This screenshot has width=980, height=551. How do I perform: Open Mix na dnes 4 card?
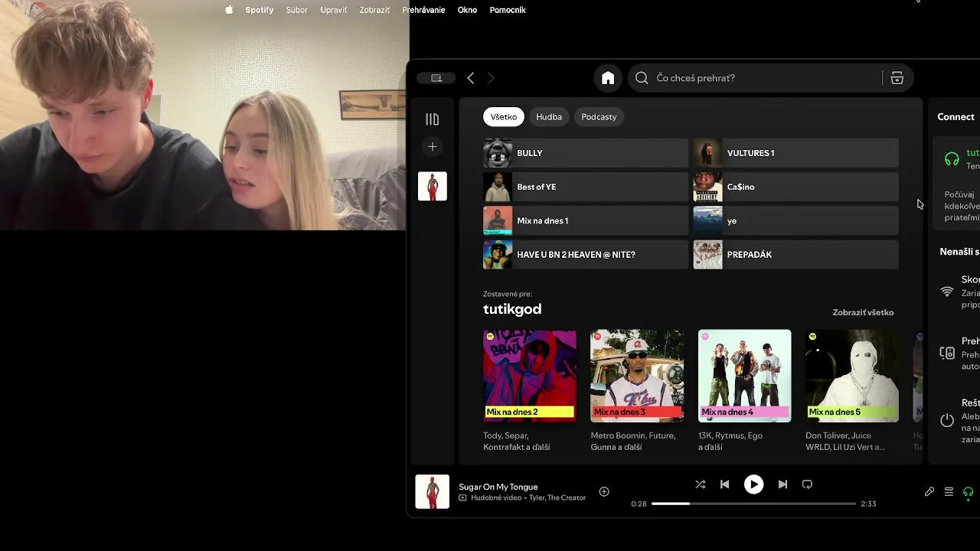[744, 376]
